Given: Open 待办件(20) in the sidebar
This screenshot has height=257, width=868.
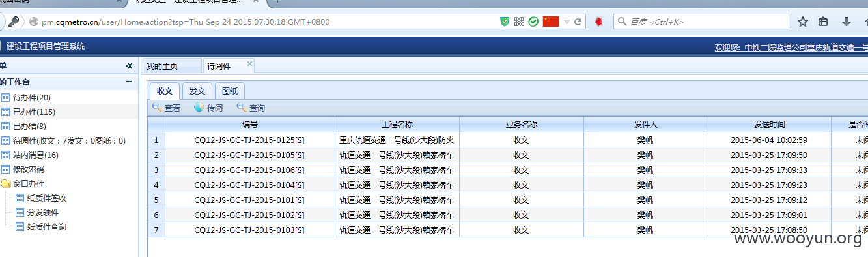Looking at the screenshot, I should tap(32, 97).
